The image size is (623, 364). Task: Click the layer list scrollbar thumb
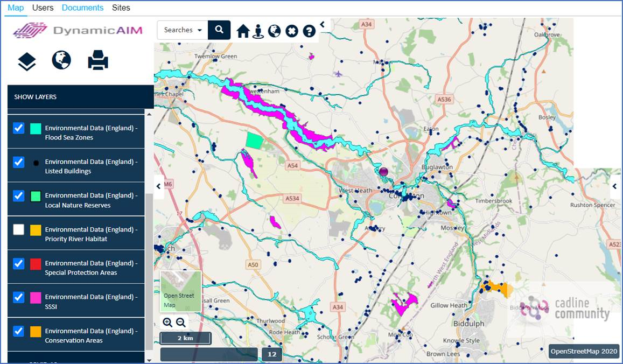tap(149, 271)
